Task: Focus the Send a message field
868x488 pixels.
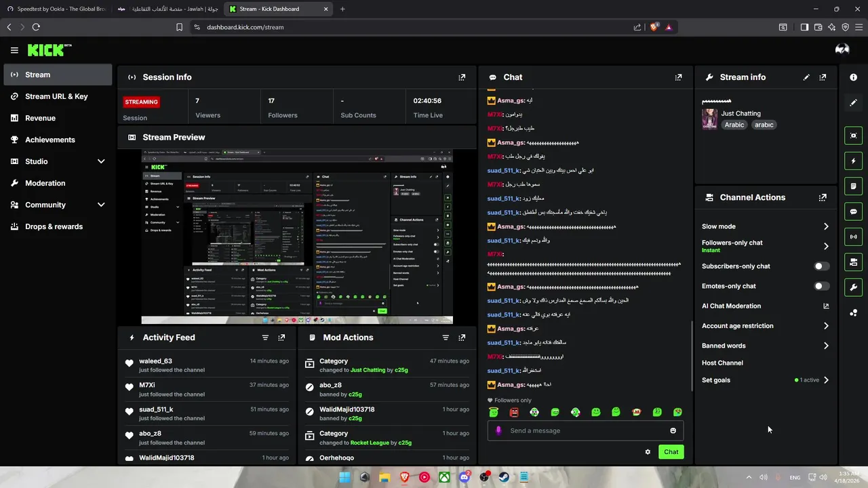Action: pos(586,430)
